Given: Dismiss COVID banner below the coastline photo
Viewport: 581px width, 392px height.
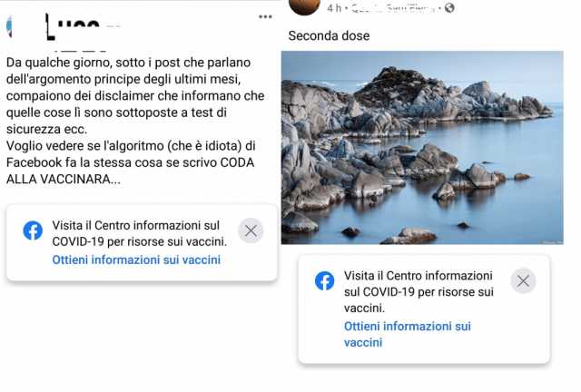Looking at the screenshot, I should [x=523, y=281].
